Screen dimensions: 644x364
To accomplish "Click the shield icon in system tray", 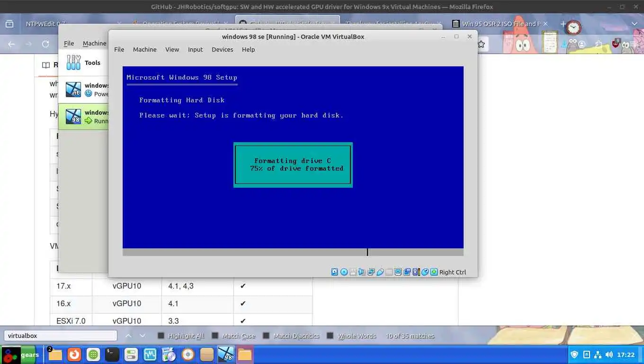I will pyautogui.click(x=574, y=355).
